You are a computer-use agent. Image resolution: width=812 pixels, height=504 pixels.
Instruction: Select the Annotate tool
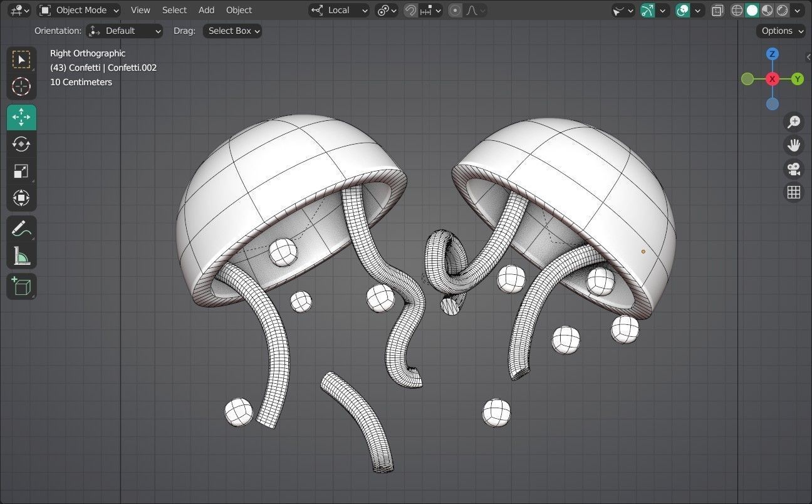[x=21, y=228]
